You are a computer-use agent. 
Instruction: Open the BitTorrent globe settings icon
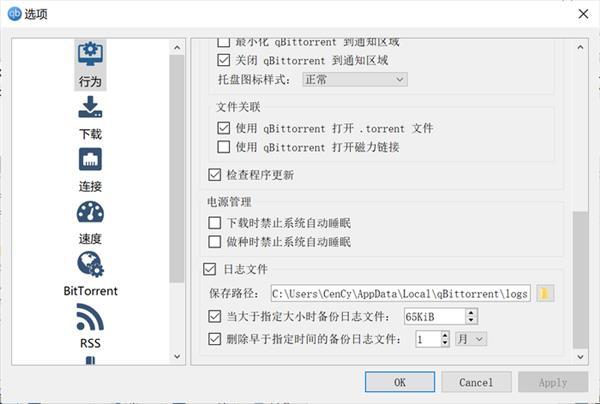90,264
